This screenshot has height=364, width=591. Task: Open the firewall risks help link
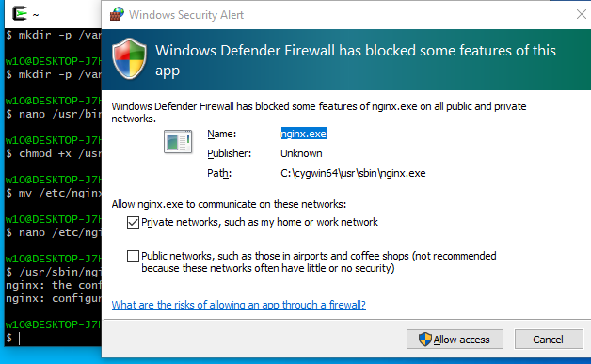[x=239, y=305]
